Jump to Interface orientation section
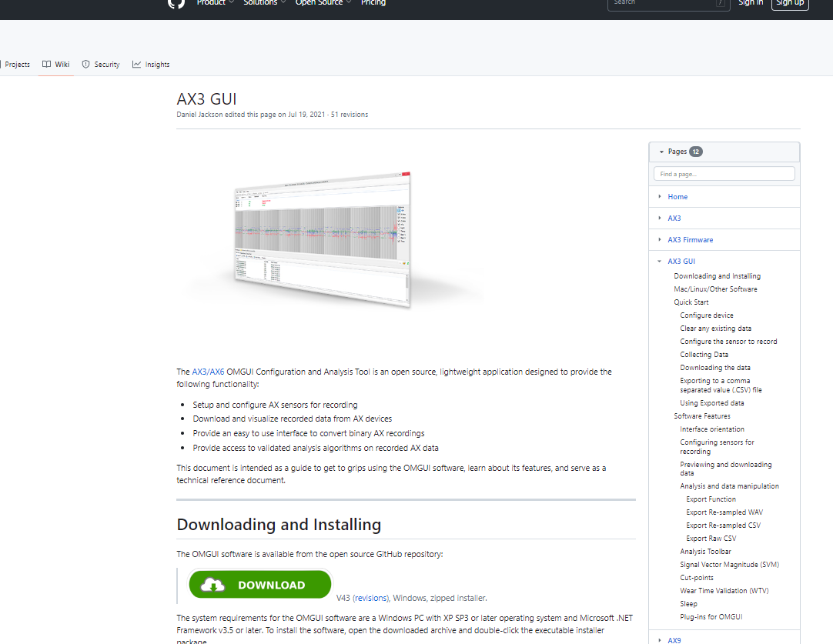This screenshot has width=833, height=644. tap(712, 429)
